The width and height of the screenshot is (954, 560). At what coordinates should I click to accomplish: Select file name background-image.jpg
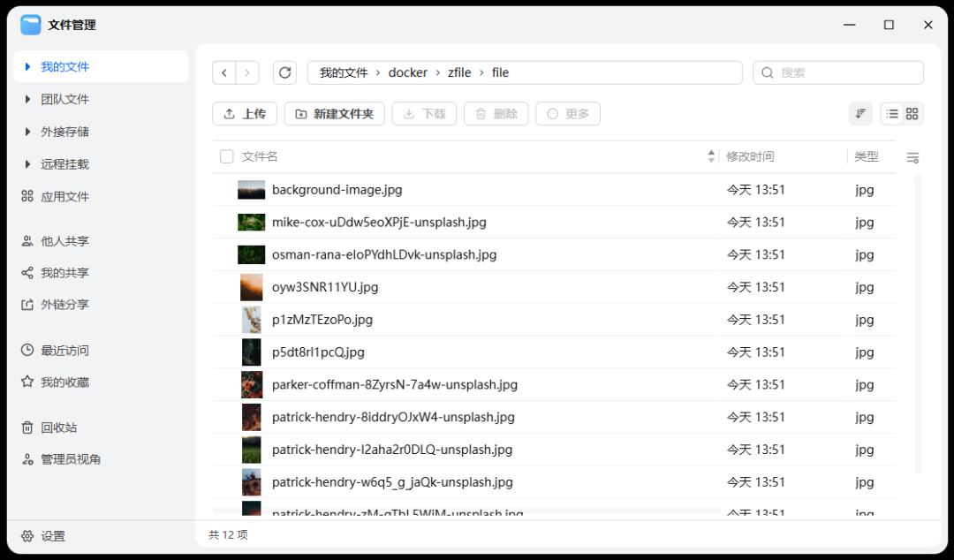click(x=337, y=190)
